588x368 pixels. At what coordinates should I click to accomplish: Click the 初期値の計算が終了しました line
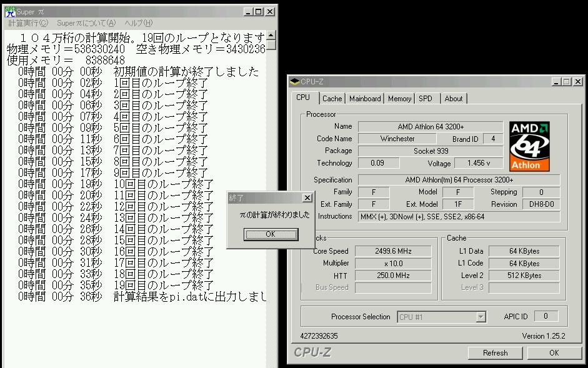tap(138, 72)
